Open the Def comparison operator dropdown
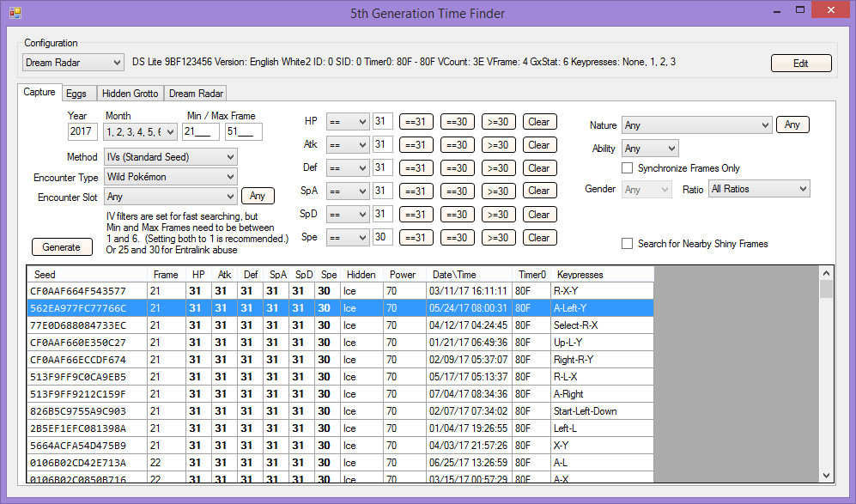Image resolution: width=856 pixels, height=504 pixels. pos(348,167)
